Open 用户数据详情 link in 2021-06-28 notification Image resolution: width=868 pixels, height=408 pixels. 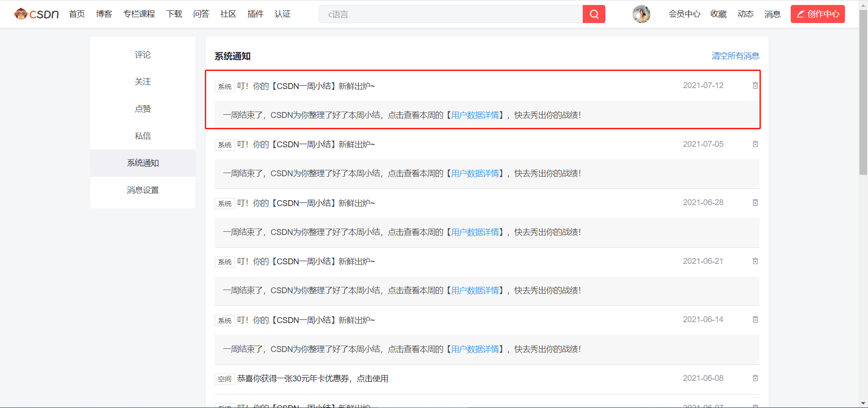(x=475, y=232)
